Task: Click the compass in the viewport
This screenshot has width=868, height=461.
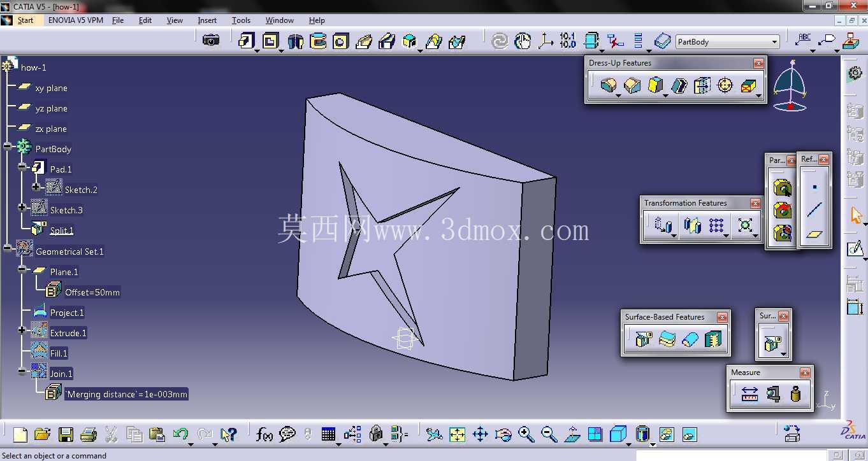Action: point(790,86)
